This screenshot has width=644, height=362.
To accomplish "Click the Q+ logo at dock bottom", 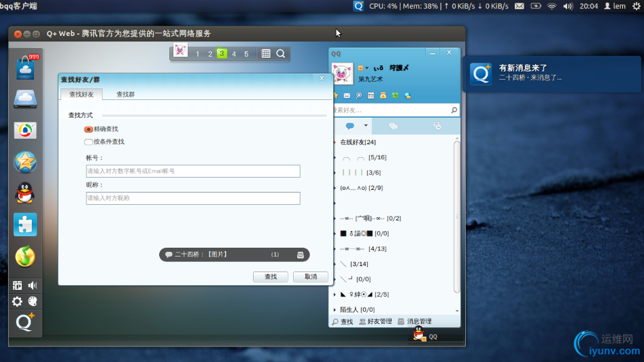I will click(25, 322).
